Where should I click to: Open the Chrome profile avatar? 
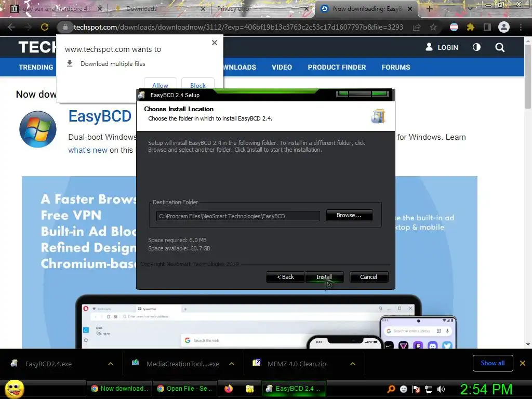(504, 27)
